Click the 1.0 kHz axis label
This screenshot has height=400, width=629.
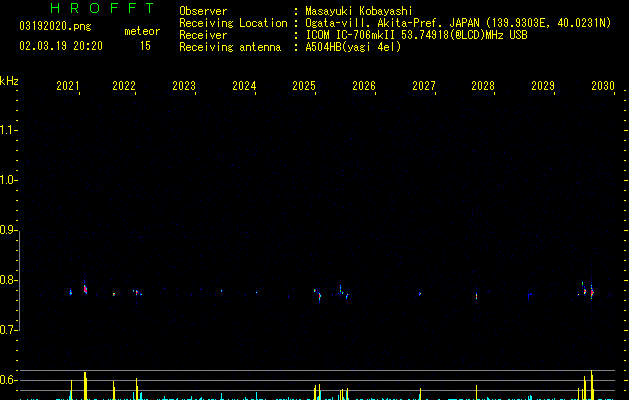[9, 180]
